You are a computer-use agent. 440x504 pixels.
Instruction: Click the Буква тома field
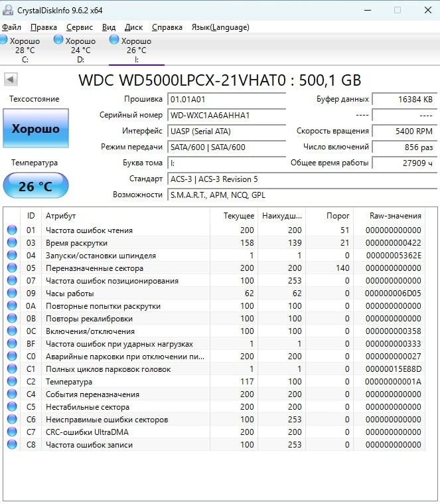(226, 163)
